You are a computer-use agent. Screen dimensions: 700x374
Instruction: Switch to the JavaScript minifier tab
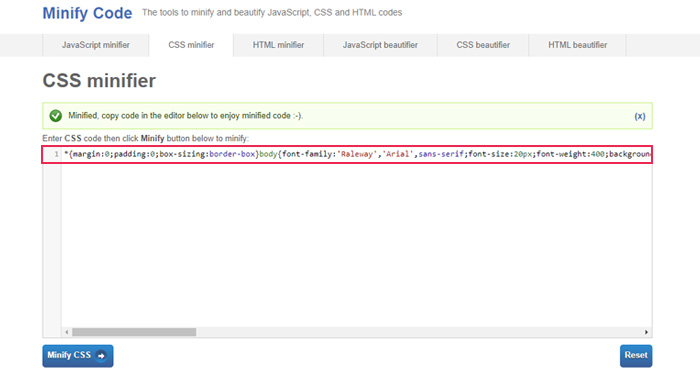click(x=96, y=45)
